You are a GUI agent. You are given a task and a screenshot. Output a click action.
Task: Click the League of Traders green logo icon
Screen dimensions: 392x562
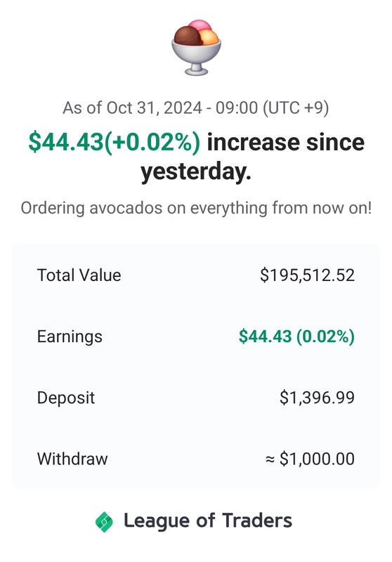pos(104,522)
